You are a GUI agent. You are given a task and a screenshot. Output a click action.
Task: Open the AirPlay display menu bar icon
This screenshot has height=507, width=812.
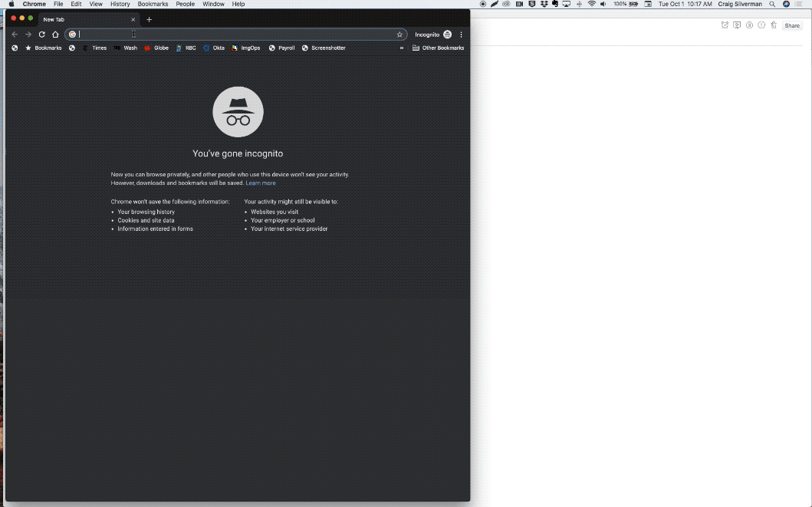tap(567, 4)
